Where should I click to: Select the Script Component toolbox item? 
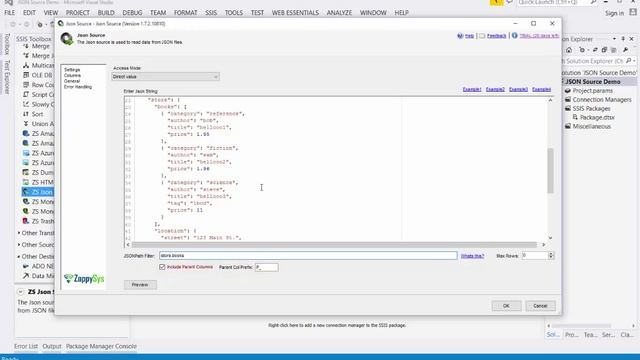[x=38, y=95]
